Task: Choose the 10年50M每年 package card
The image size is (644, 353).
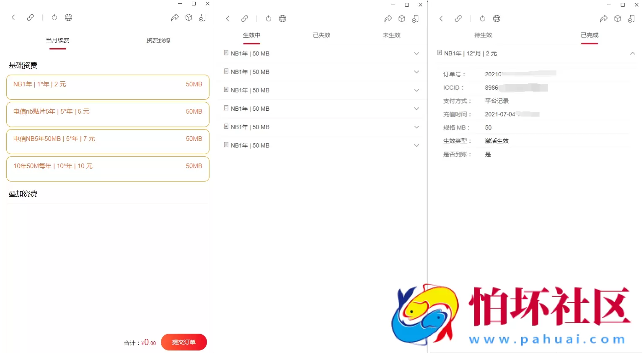Action: [108, 169]
